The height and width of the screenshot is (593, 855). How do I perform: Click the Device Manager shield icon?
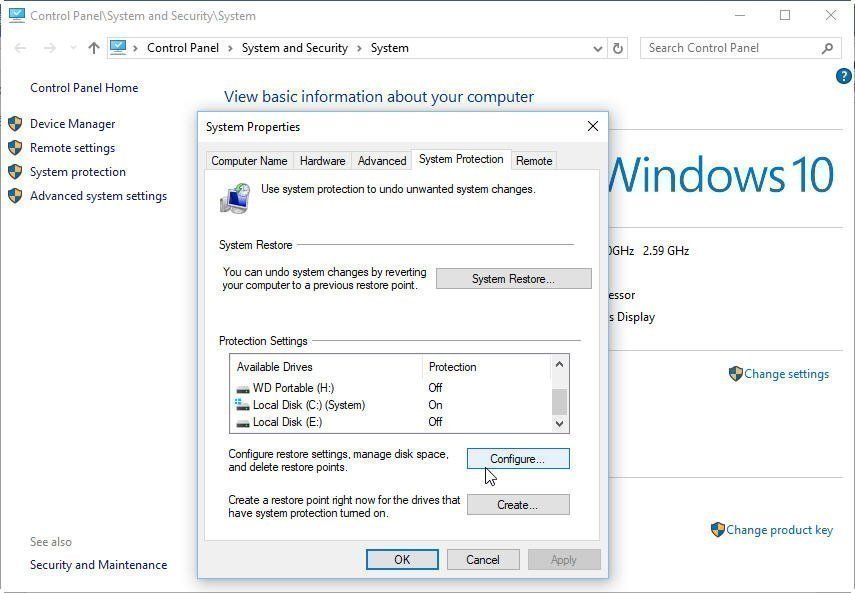point(15,124)
